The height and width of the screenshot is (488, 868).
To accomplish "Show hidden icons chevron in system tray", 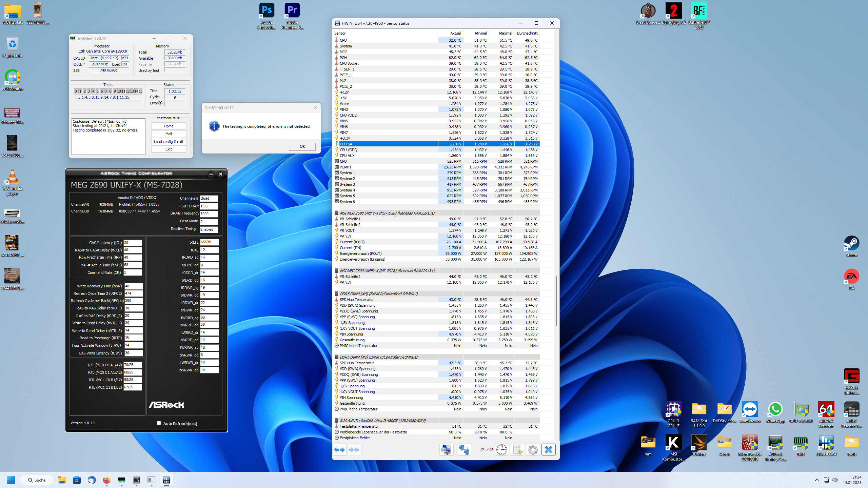I will tap(817, 480).
